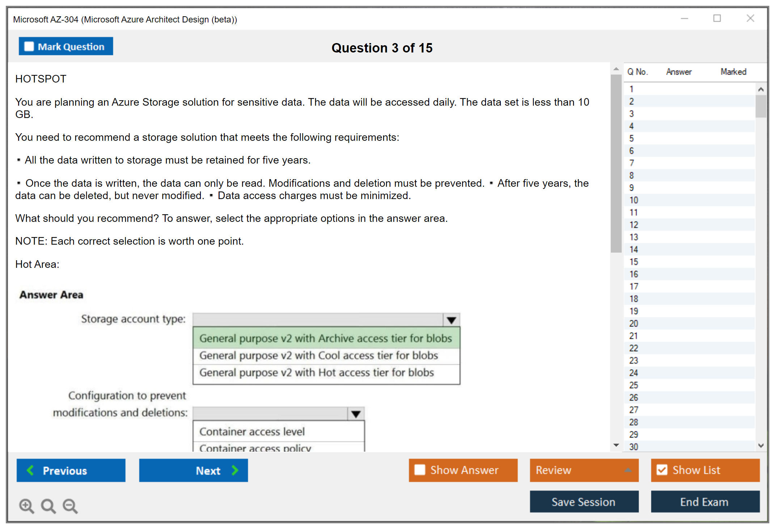Click the green arrow on Previous button

tap(30, 470)
